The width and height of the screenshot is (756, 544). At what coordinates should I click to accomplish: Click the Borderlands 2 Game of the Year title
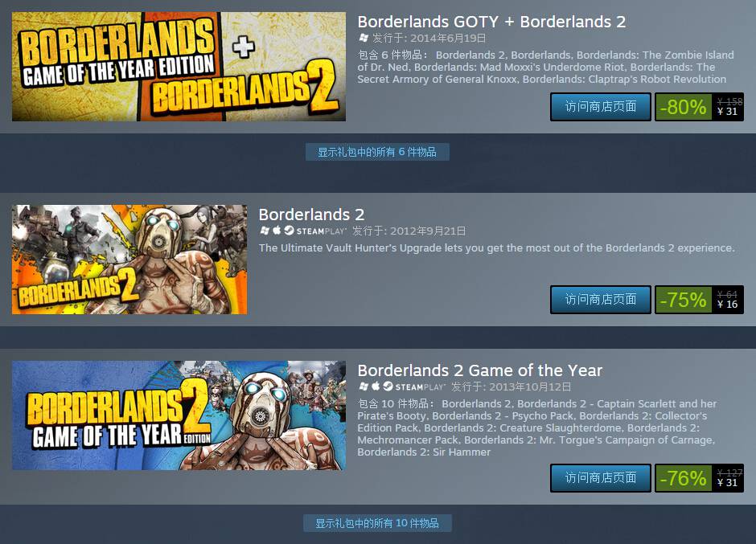(x=479, y=370)
